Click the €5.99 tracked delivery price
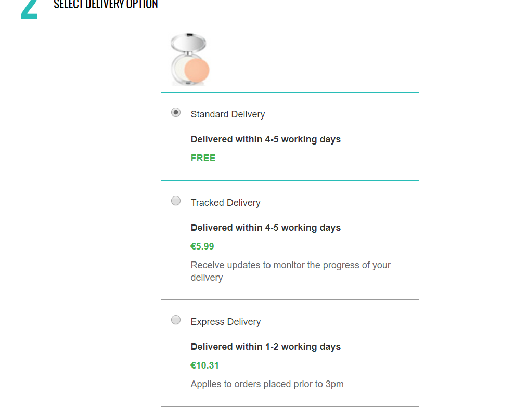Image resolution: width=515 pixels, height=420 pixels. click(202, 246)
